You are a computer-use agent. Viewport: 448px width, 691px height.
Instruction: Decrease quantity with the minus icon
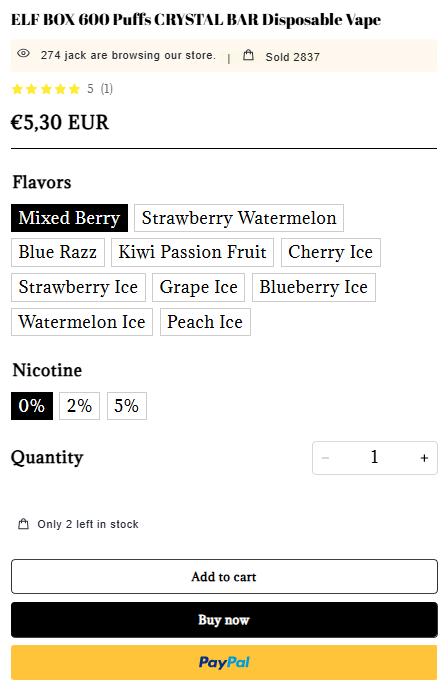[x=326, y=458]
